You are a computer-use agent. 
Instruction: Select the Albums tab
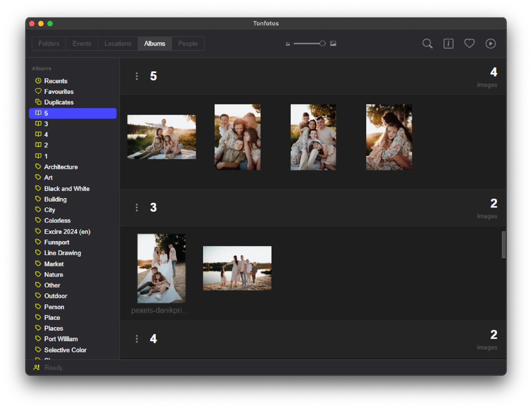(x=155, y=44)
